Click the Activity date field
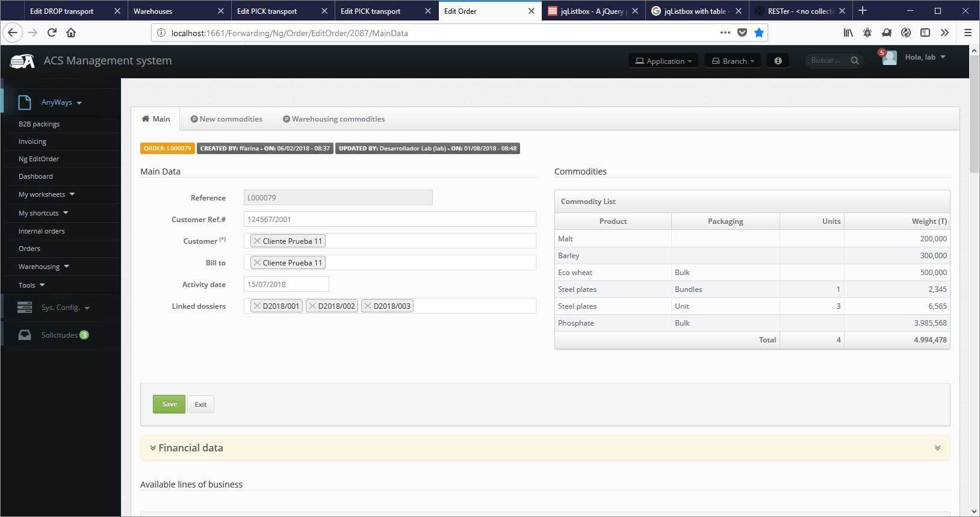This screenshot has width=980, height=517. tap(286, 284)
